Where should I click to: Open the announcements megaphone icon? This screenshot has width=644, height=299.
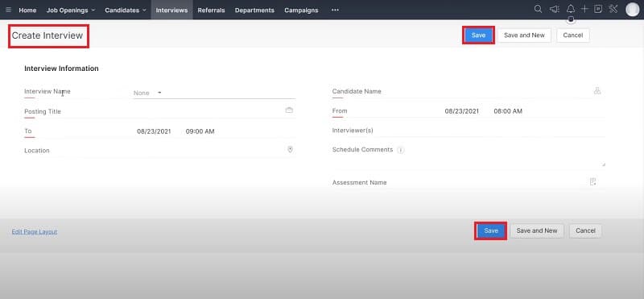coord(555,9)
